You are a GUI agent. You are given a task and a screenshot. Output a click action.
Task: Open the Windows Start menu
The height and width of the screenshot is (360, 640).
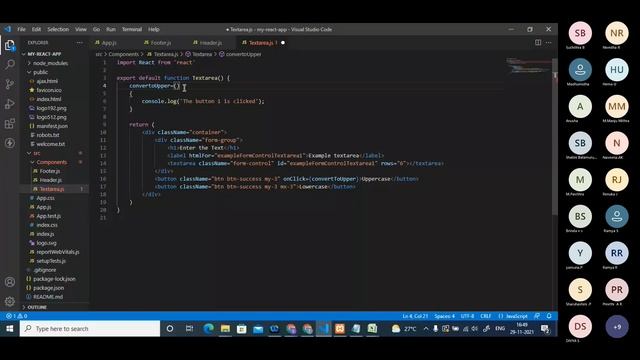[10, 329]
